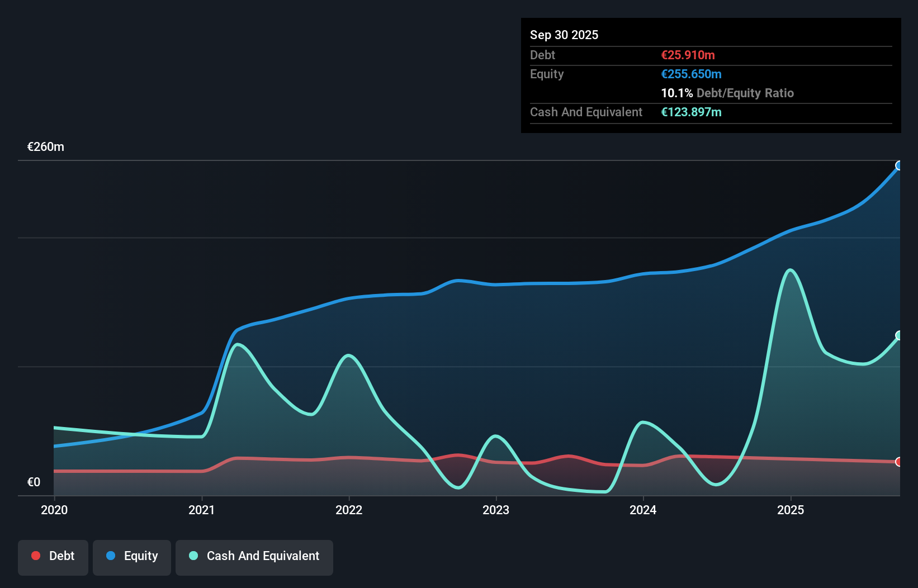Click the €260m gridline label
Viewport: 918px width, 588px height.
45,146
